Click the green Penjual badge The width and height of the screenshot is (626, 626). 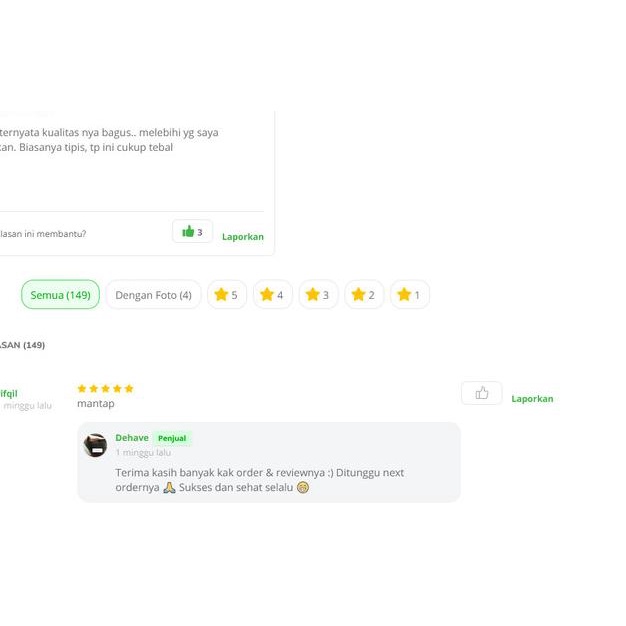pos(172,438)
